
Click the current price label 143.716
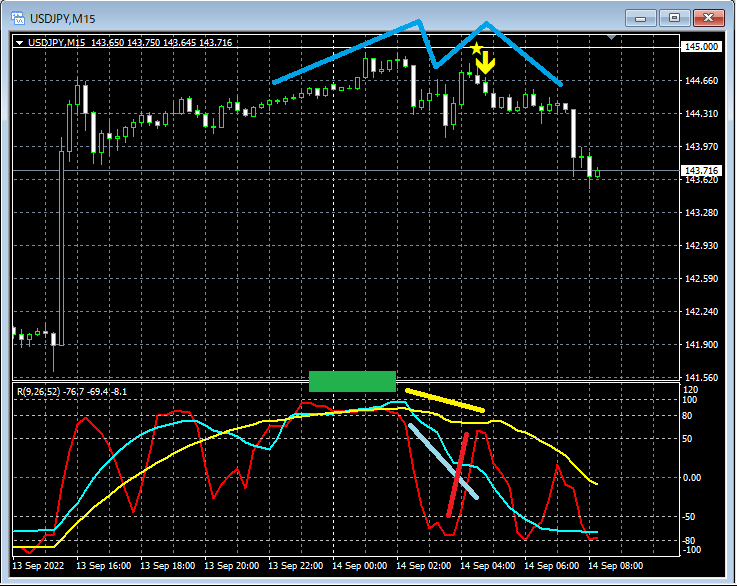tap(701, 170)
